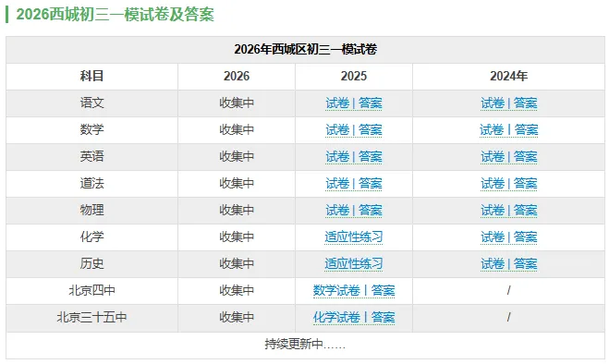Select the 历史 subject cell

click(91, 264)
